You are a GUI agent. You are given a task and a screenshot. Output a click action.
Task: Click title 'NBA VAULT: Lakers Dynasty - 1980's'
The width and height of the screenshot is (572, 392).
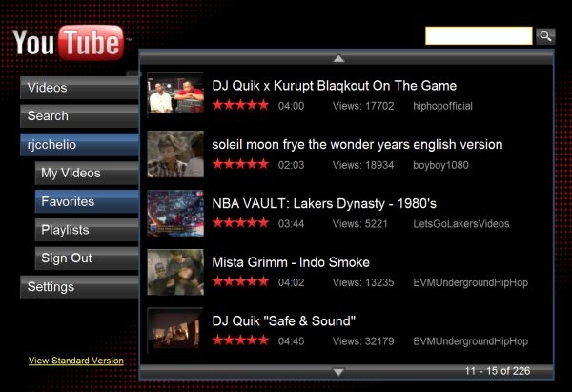tap(324, 203)
